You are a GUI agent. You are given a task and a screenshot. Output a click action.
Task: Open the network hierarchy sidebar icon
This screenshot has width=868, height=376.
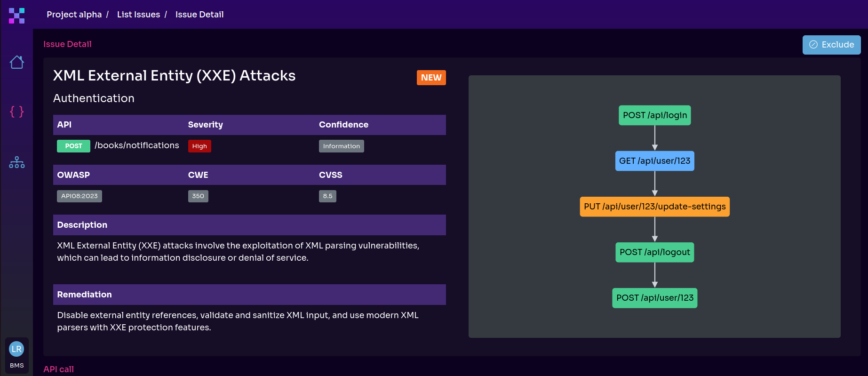[17, 162]
